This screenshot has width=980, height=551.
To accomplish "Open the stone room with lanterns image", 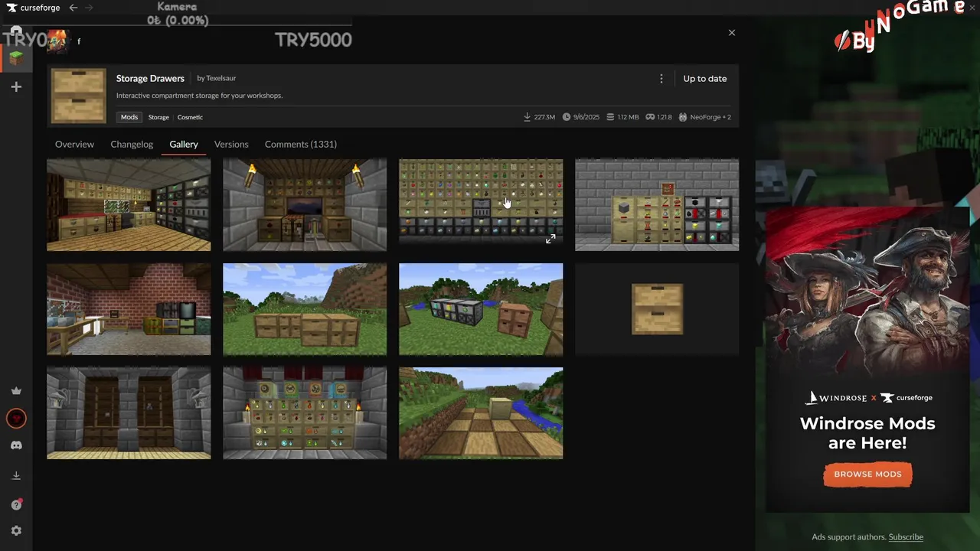I will point(129,413).
